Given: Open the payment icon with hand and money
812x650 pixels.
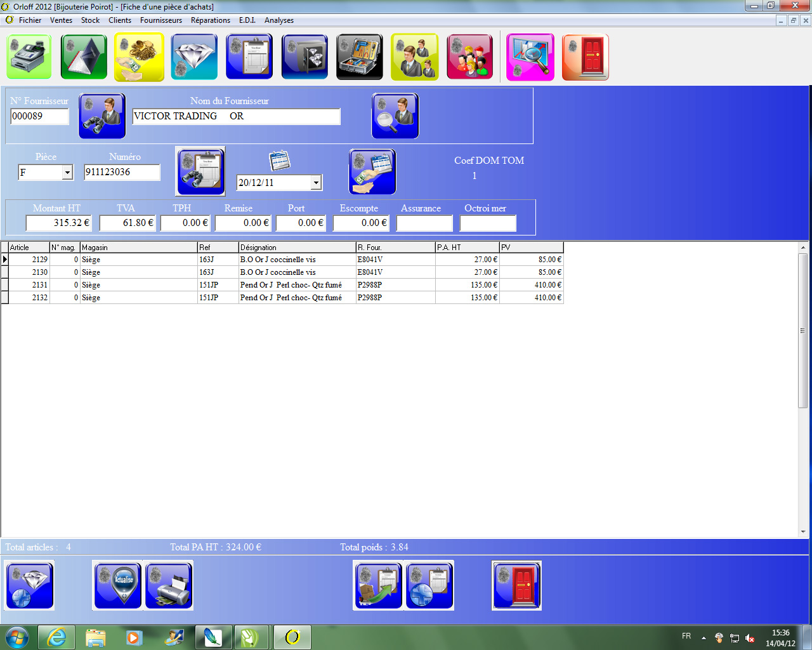Looking at the screenshot, I should 372,171.
